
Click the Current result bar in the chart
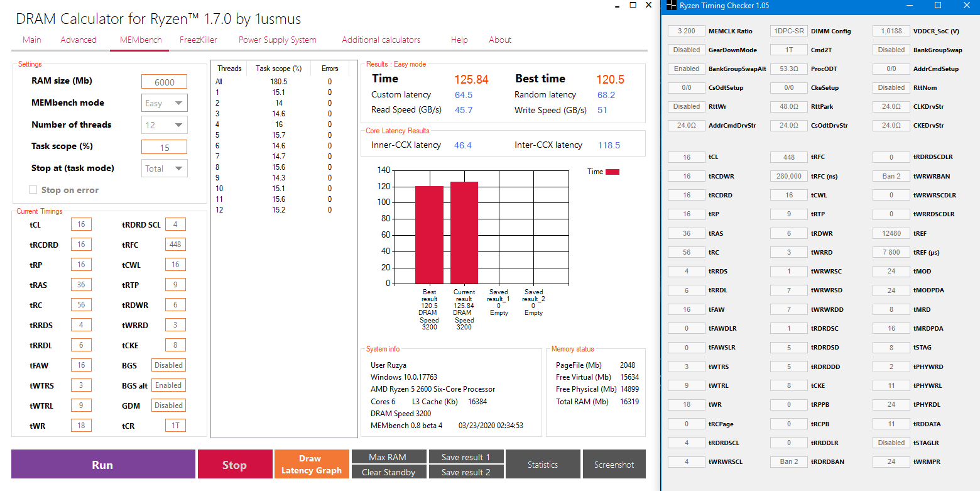click(x=464, y=233)
